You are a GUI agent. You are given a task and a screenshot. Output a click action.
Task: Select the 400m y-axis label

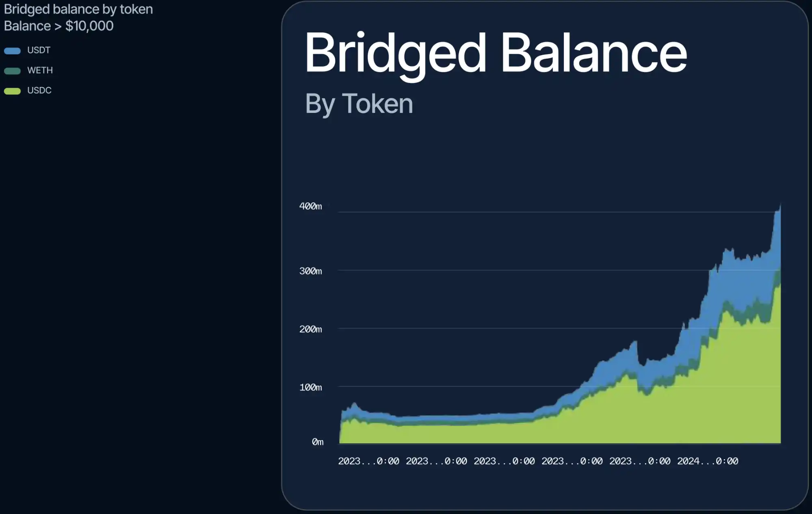click(x=310, y=206)
